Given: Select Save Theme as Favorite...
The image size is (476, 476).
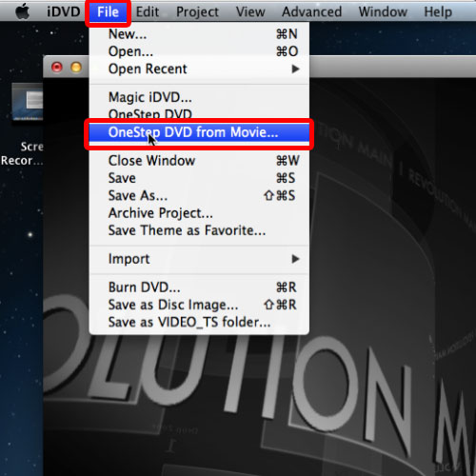Looking at the screenshot, I should 199,230.
